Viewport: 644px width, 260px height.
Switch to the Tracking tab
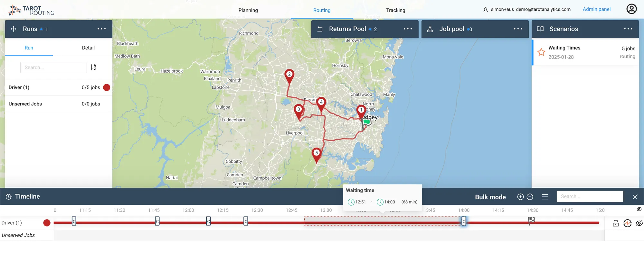point(396,10)
